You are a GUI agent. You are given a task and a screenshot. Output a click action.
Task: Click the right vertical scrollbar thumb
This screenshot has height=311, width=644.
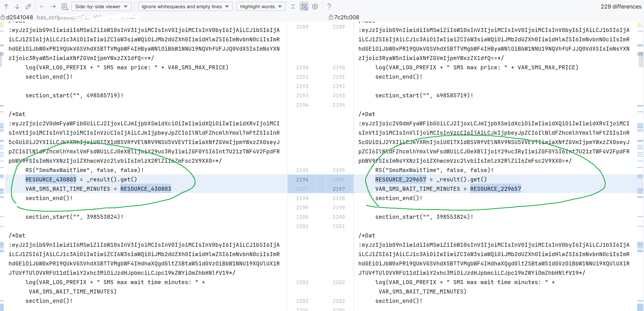tap(641, 59)
